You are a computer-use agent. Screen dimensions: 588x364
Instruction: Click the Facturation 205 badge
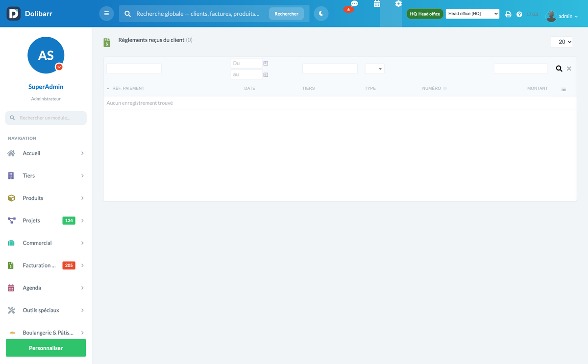point(69,266)
